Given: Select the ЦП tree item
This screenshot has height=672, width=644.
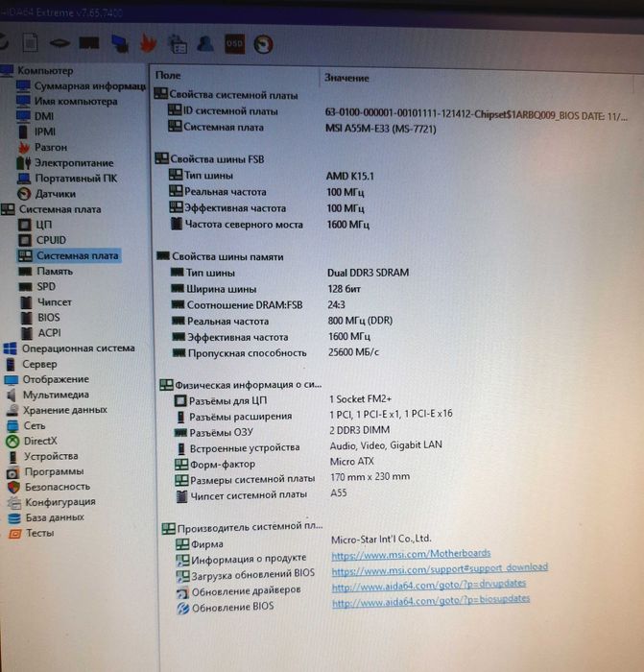Looking at the screenshot, I should [44, 225].
